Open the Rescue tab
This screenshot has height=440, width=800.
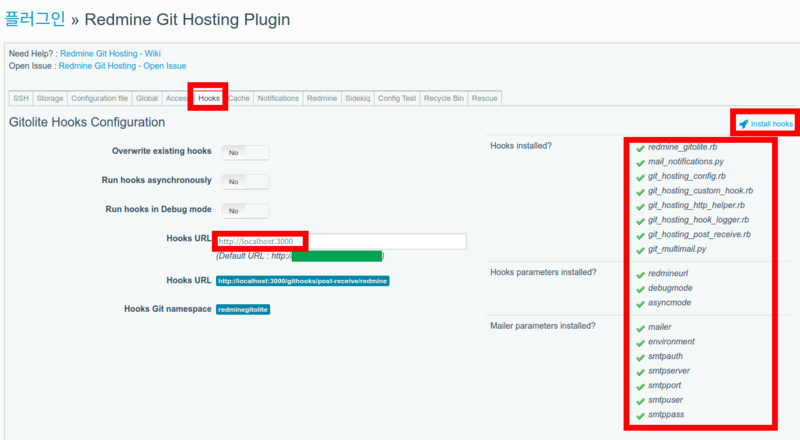pyautogui.click(x=485, y=98)
